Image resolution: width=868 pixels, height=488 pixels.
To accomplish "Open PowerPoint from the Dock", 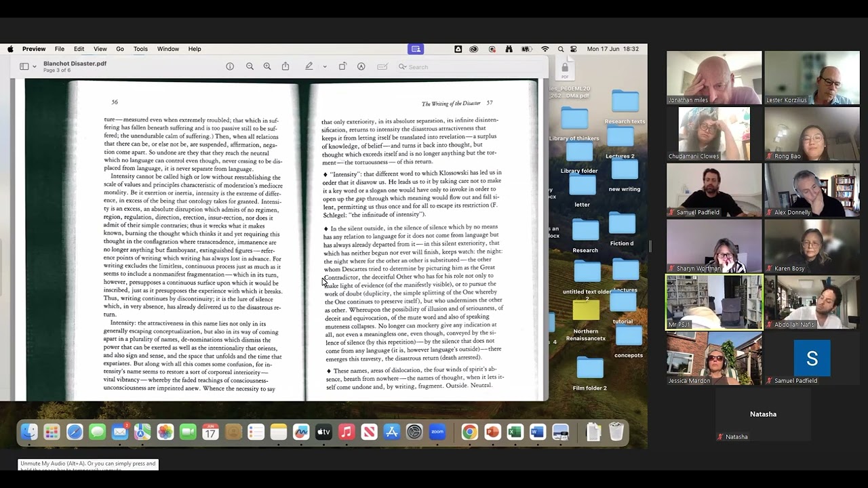I will [x=492, y=432].
